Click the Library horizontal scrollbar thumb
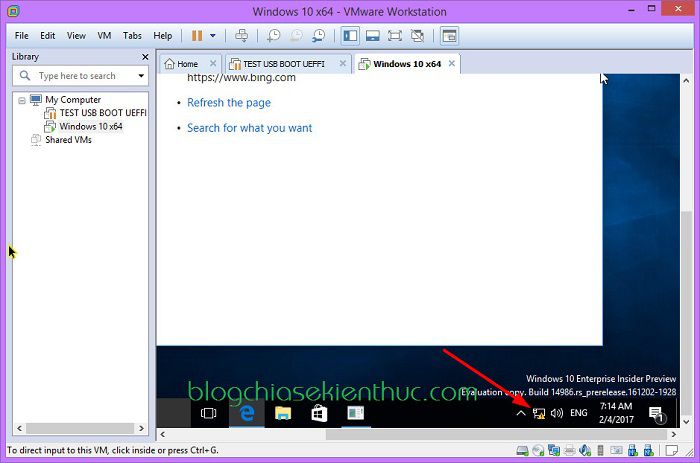700x463 pixels. tap(80, 428)
